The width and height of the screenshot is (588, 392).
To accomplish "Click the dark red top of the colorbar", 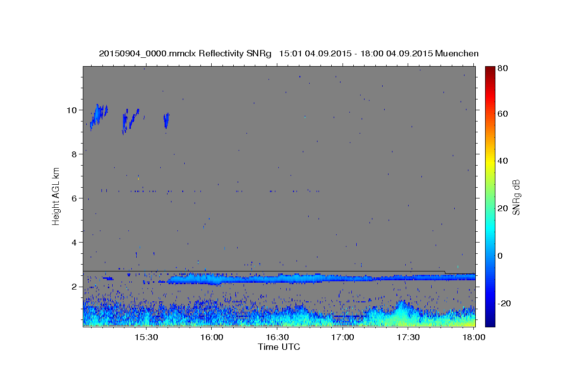I will tap(490, 71).
